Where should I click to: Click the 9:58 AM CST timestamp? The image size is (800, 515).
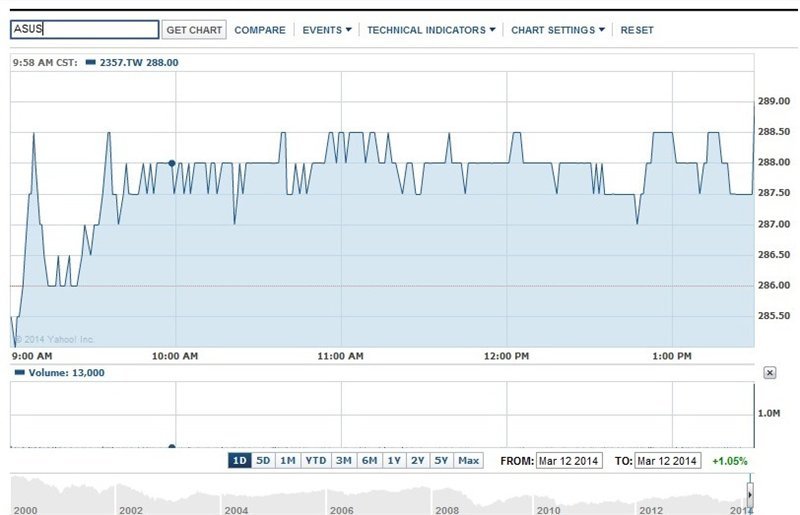[x=45, y=62]
